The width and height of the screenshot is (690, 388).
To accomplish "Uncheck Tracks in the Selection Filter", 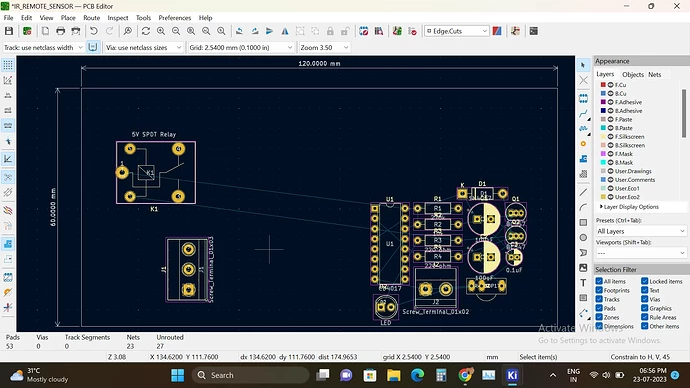I will pyautogui.click(x=599, y=299).
